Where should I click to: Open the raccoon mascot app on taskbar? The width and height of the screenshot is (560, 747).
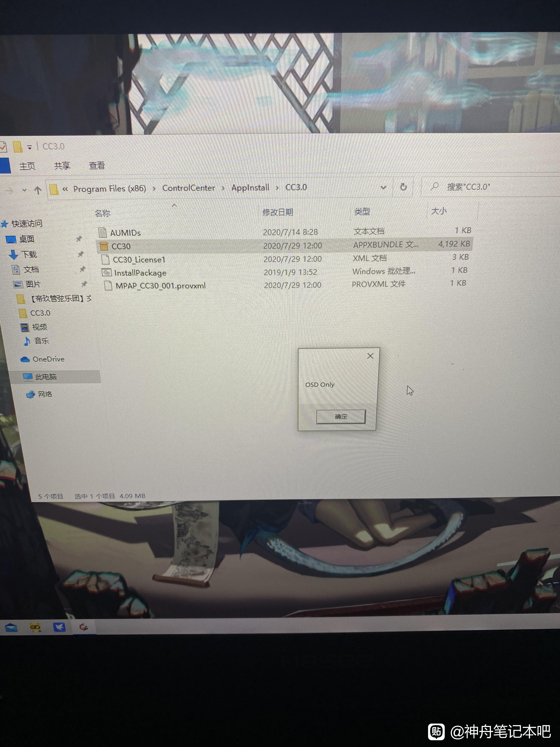point(35,628)
